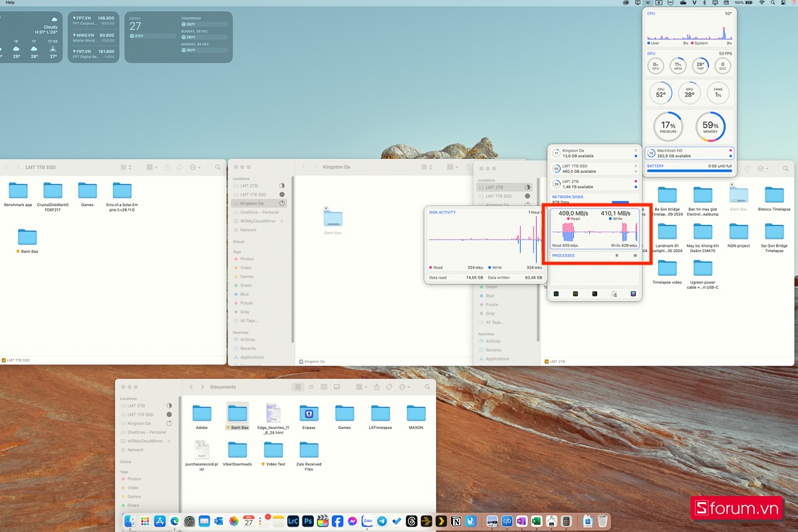Click the Battery row in stats panel
Screen dimensions: 798x532
[x=689, y=168]
